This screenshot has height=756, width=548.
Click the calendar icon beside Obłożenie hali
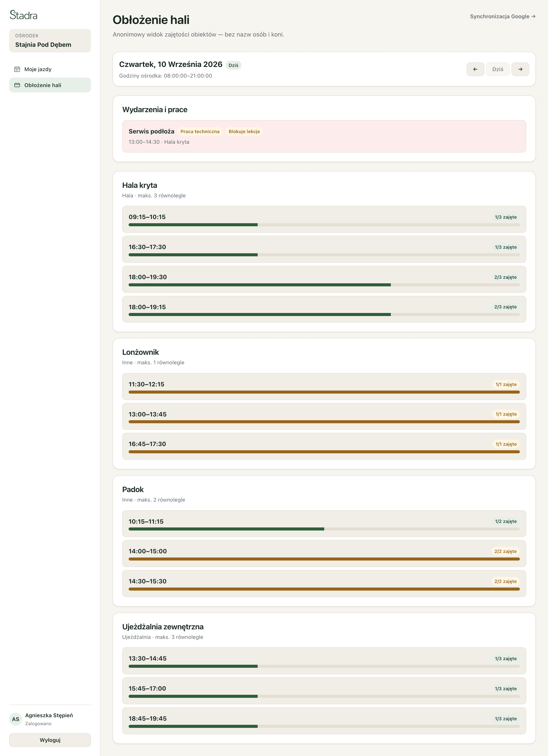tap(17, 85)
